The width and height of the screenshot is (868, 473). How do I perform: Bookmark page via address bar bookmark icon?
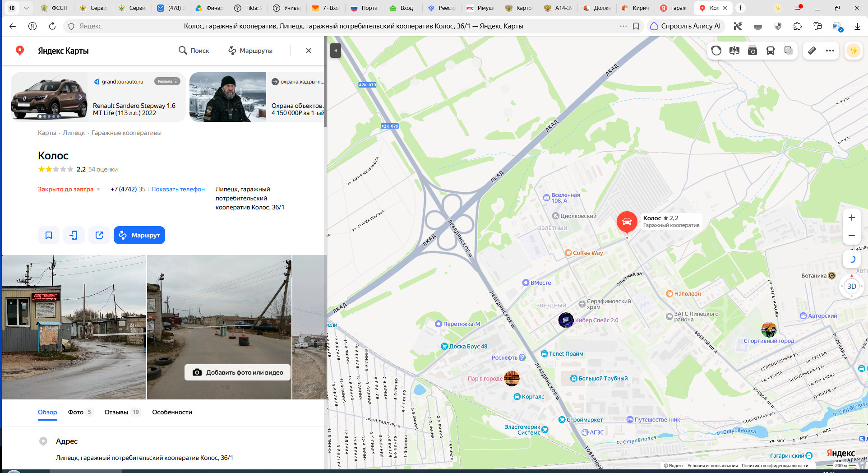point(636,26)
